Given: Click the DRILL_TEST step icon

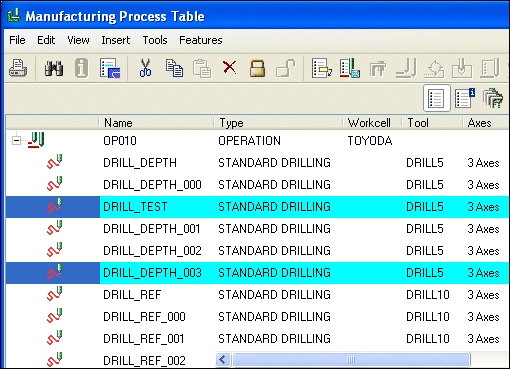Looking at the screenshot, I should pos(54,206).
